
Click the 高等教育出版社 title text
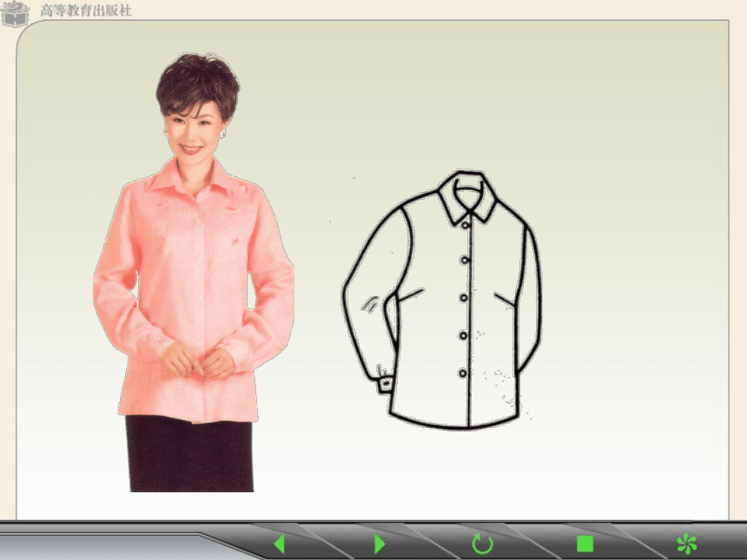[86, 10]
